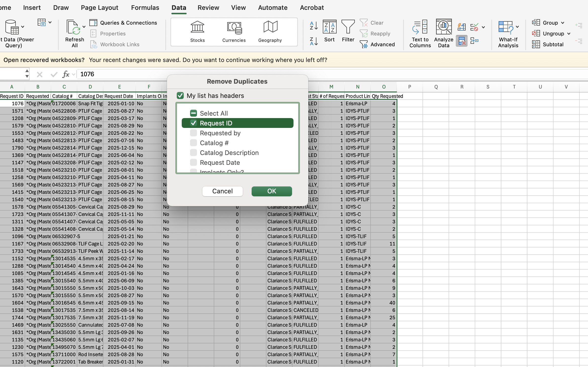Expand the Ungroup dropdown arrow
Screen dimensions: 588x367
[569, 34]
